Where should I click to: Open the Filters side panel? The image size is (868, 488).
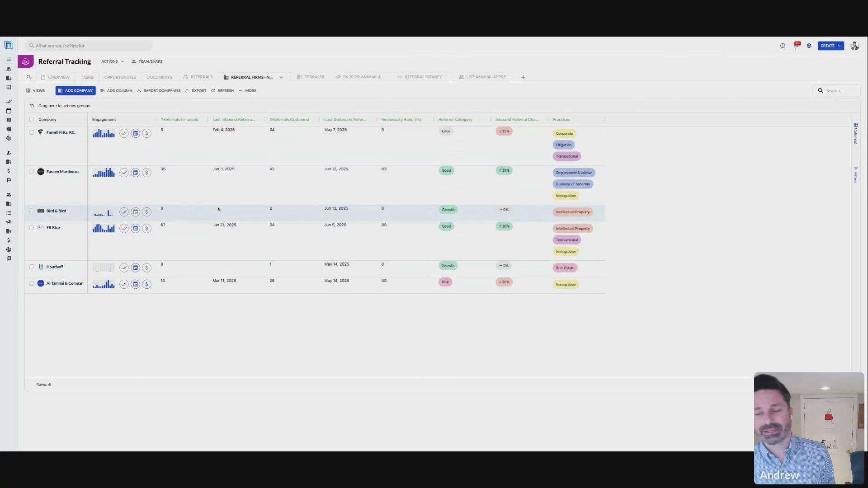[855, 175]
